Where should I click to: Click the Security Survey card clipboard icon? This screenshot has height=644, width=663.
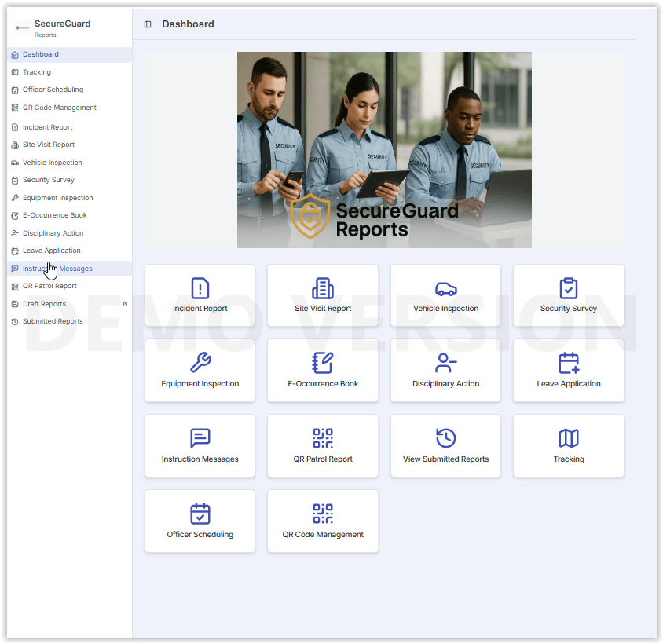[568, 288]
